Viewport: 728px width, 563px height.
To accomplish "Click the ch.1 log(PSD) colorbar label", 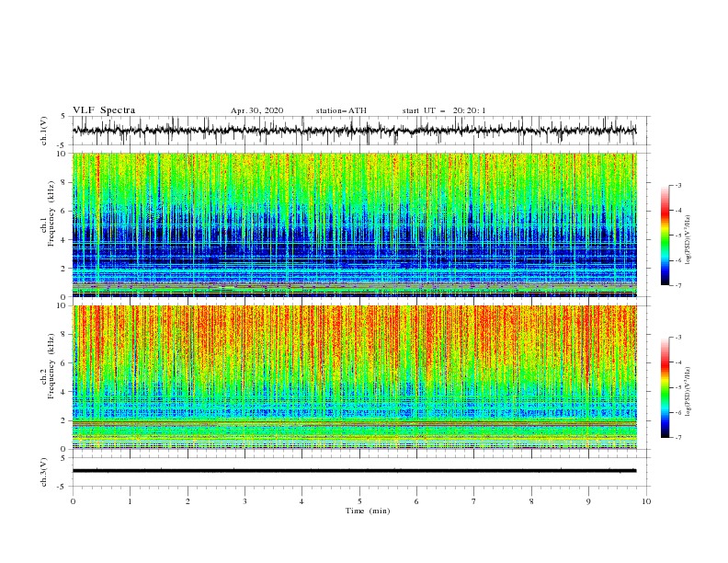I will tap(688, 240).
